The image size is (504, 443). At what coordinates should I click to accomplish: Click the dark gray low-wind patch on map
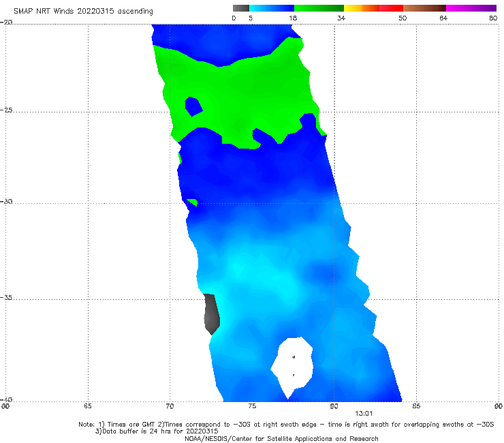click(212, 314)
